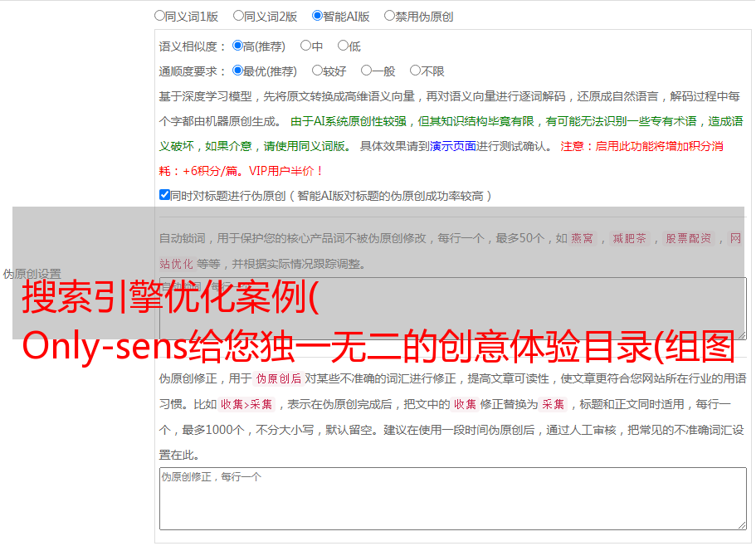Image resolution: width=756 pixels, height=546 pixels.
Task: Click the 燕窝 example keyword tag
Action: coord(583,238)
